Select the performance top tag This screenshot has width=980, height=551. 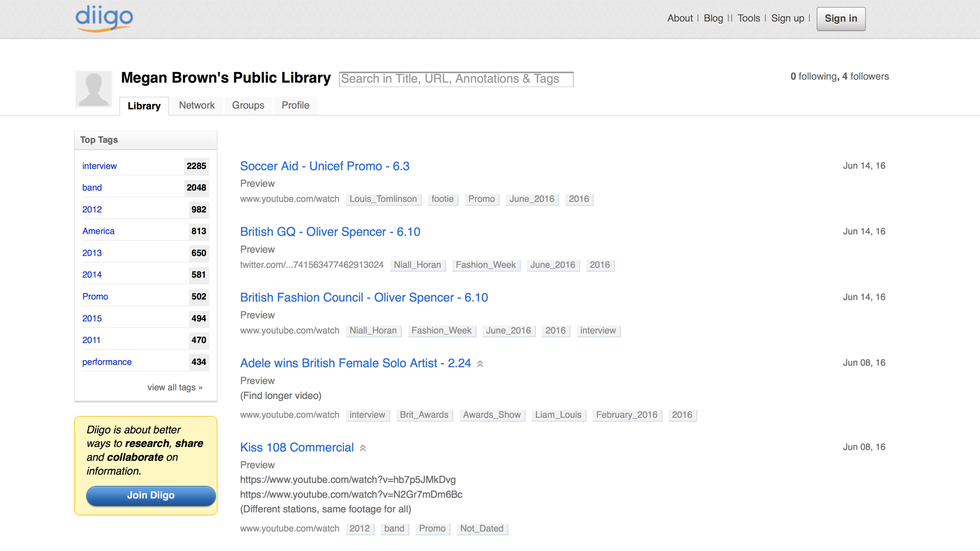pos(107,362)
